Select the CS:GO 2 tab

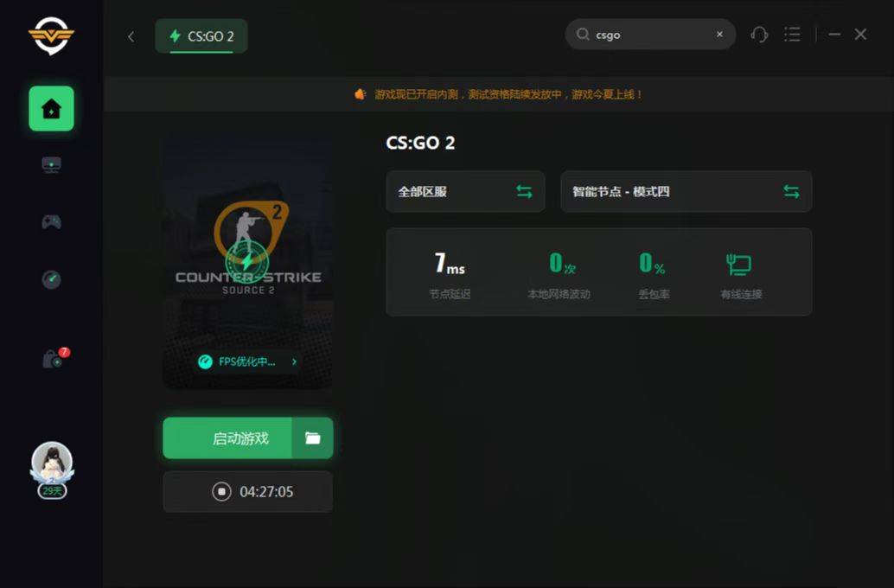coord(201,36)
